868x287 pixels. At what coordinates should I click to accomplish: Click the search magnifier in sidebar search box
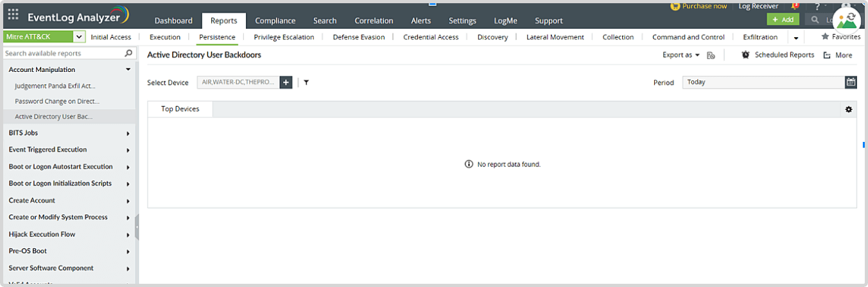coord(128,53)
